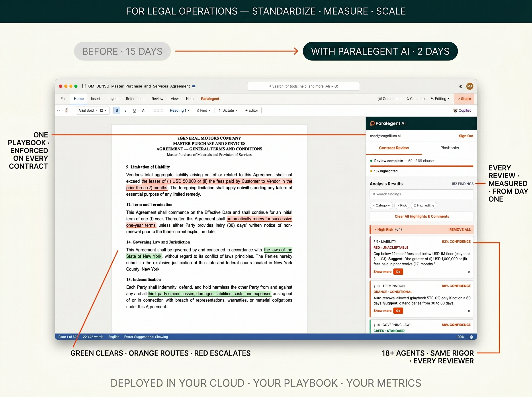This screenshot has height=397, width=532.
Task: Switch to the Playbooks tab
Action: click(450, 148)
